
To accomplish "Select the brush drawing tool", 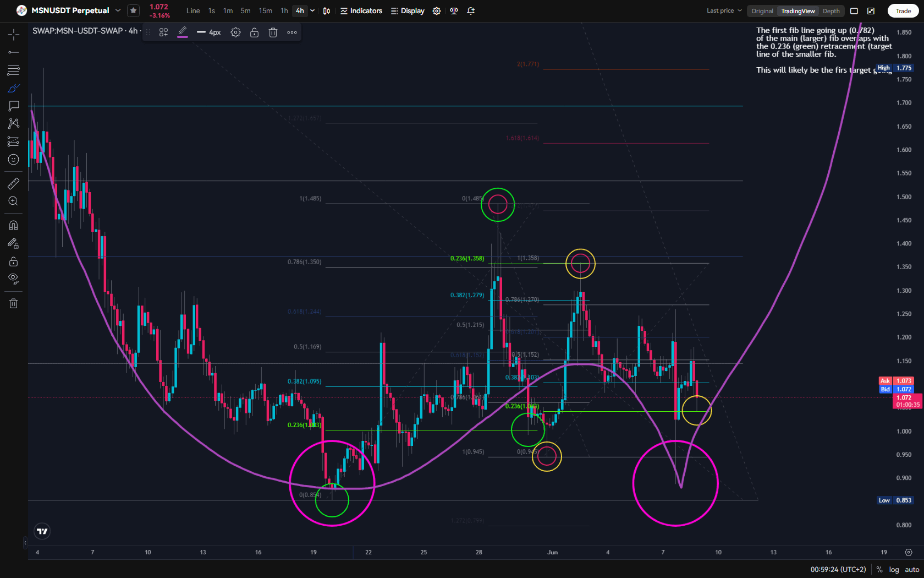I will [x=14, y=88].
